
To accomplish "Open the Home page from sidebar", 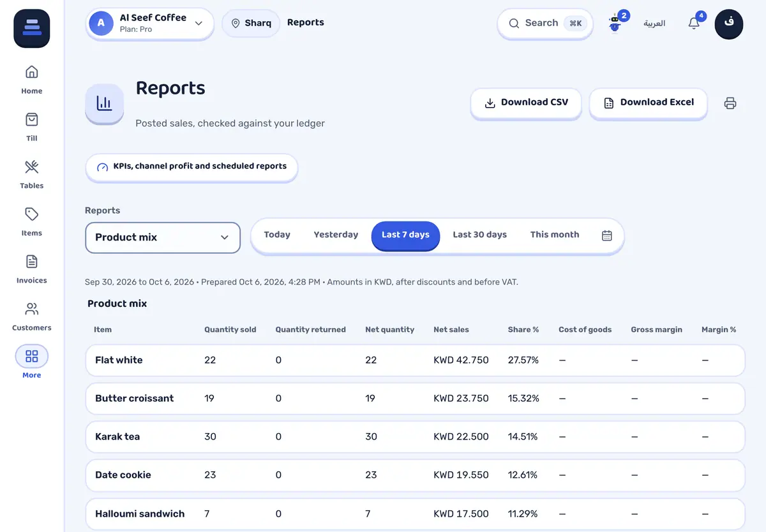I will 31,79.
